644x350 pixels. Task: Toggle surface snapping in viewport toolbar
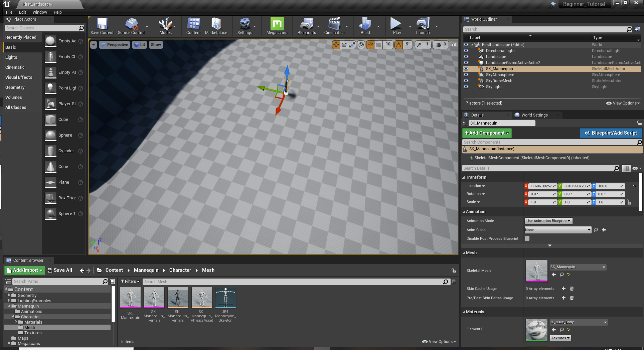370,45
